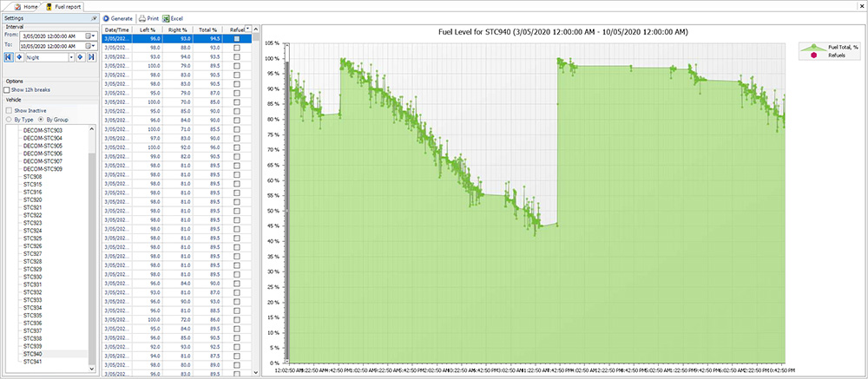Check Refuel box in the 92.5 total row
868x379 pixels.
[x=237, y=347]
